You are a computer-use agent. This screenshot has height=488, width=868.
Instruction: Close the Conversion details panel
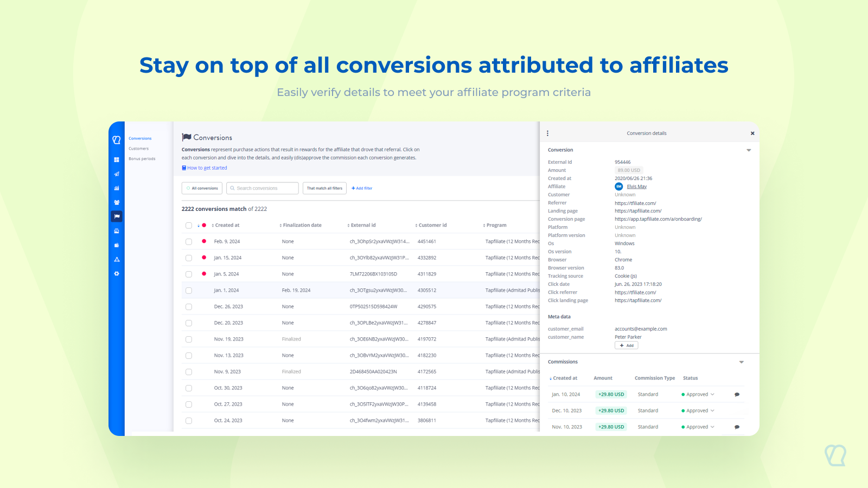(x=752, y=133)
